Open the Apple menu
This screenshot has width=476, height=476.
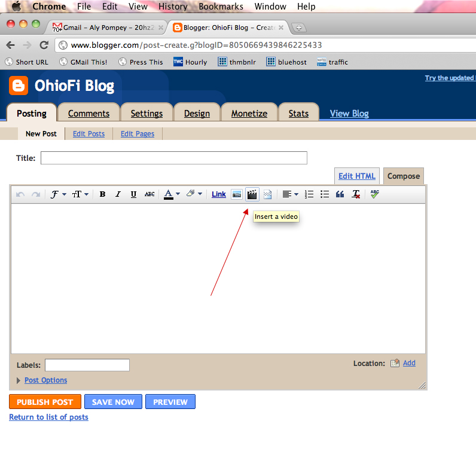coord(16,6)
